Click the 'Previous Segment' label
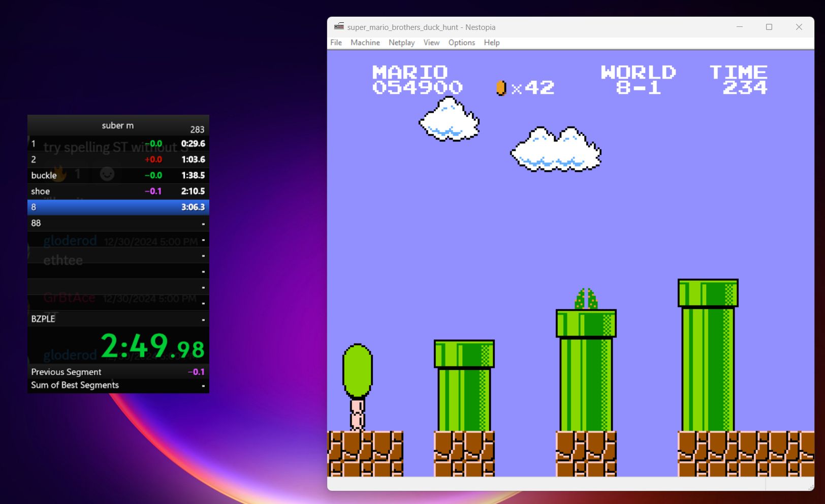The width and height of the screenshot is (825, 504). (x=66, y=372)
